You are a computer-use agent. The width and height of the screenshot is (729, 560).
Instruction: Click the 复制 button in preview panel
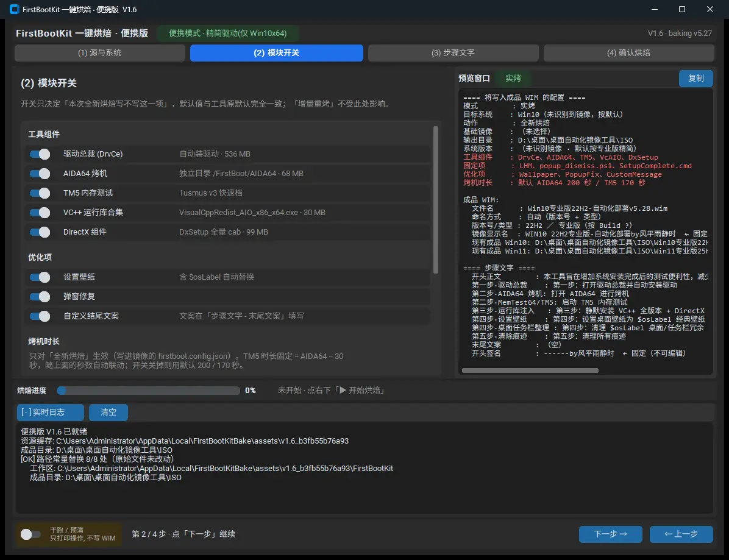(x=696, y=79)
